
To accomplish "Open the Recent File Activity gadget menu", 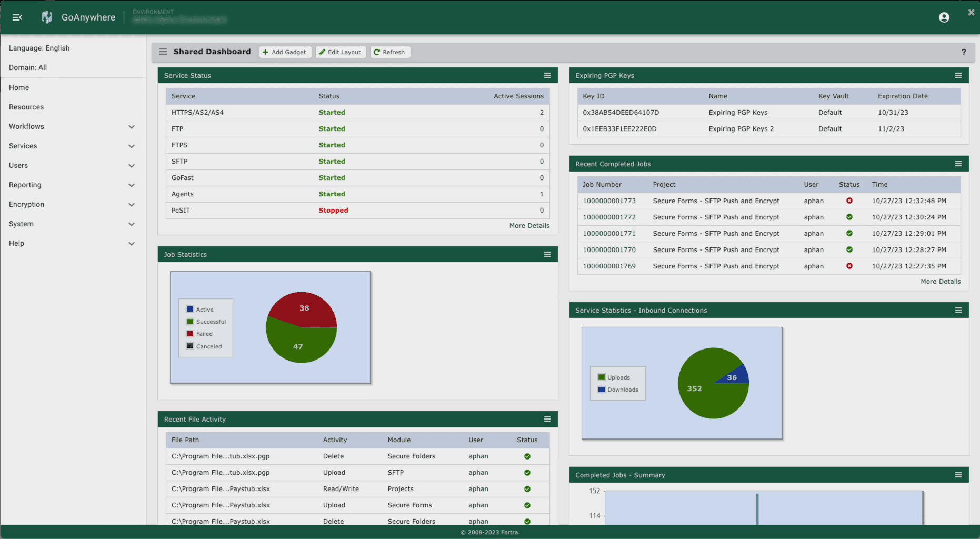I will 547,419.
